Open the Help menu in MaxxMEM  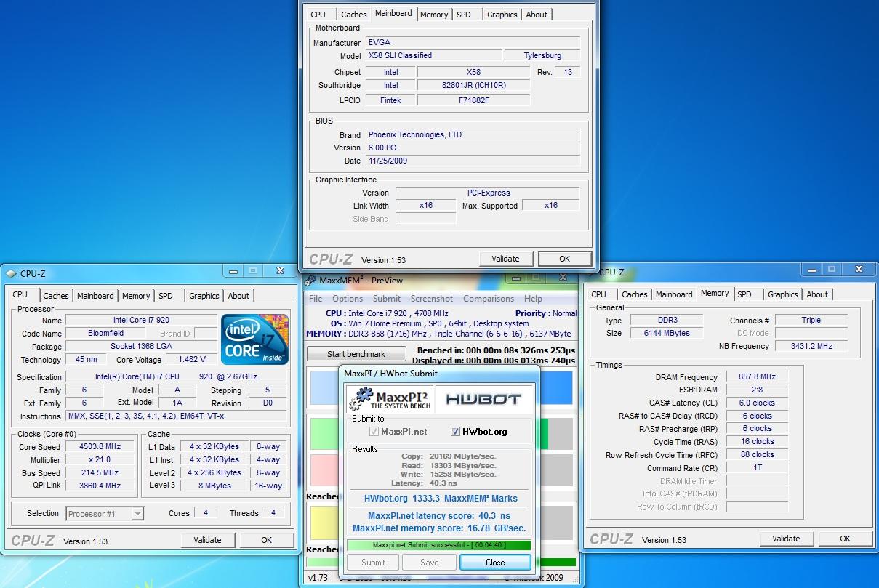533,299
